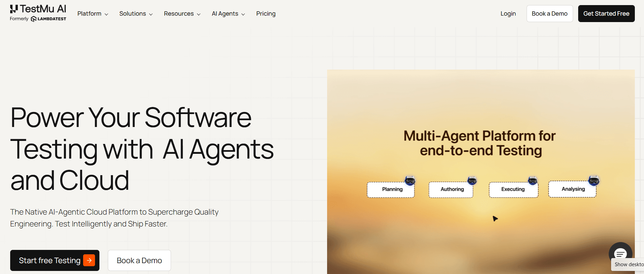The width and height of the screenshot is (644, 274).
Task: Click the TestMu AI logo
Action: (x=38, y=9)
